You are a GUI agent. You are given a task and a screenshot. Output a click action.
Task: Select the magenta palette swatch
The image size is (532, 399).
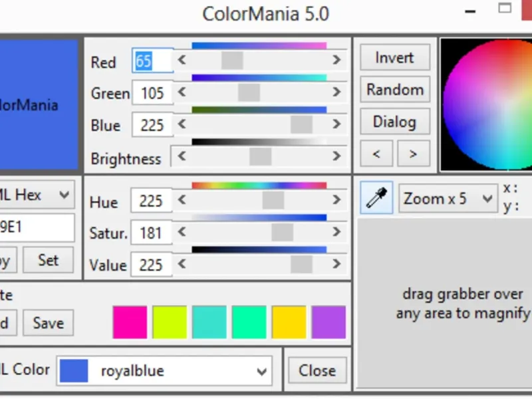pos(130,323)
